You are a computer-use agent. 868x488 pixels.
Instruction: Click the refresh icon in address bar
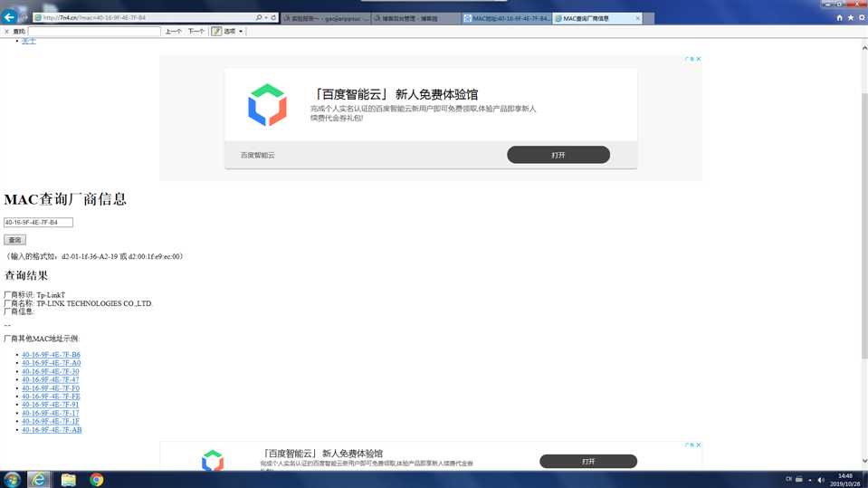pyautogui.click(x=273, y=18)
